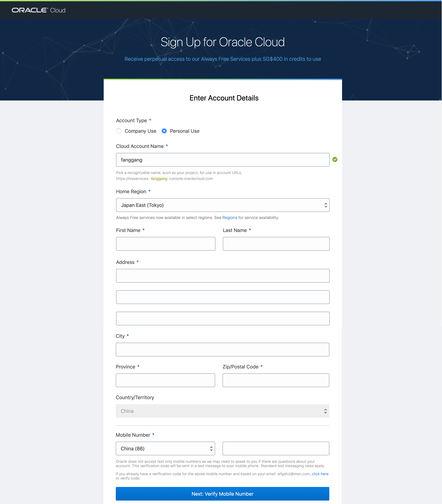Select Company Use account type
The image size is (442, 504).
[x=119, y=131]
